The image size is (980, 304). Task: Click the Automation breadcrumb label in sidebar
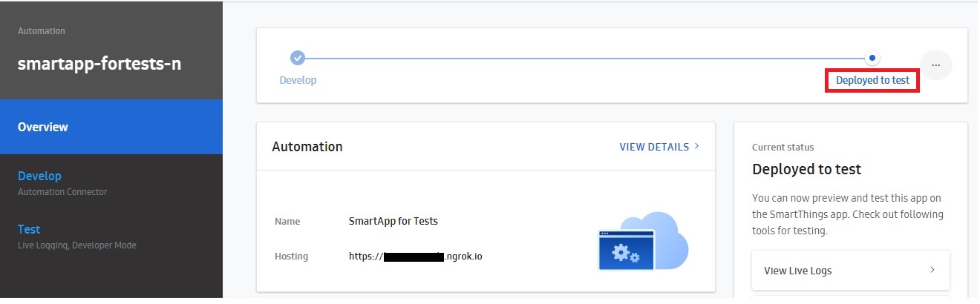(x=42, y=31)
